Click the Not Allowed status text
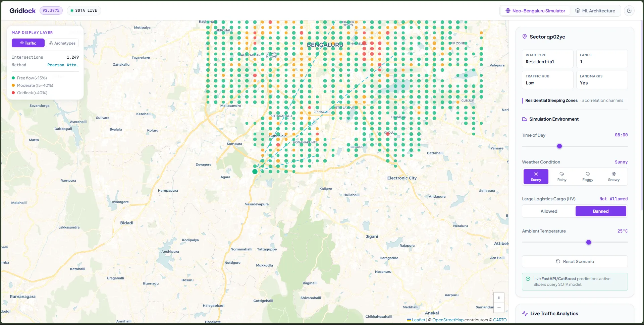The width and height of the screenshot is (644, 325). coord(613,199)
